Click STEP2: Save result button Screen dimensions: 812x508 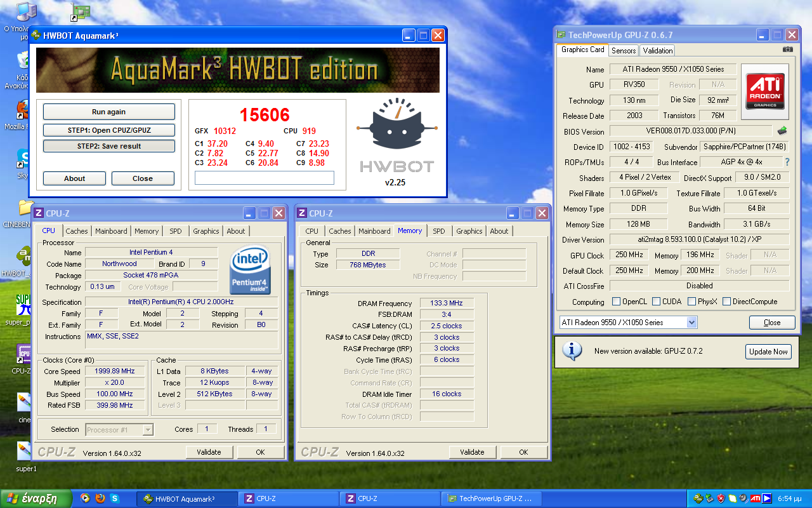coord(108,146)
